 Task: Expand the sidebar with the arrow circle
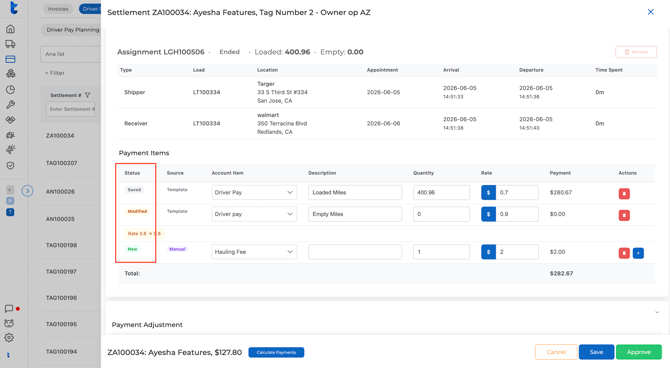(x=27, y=191)
